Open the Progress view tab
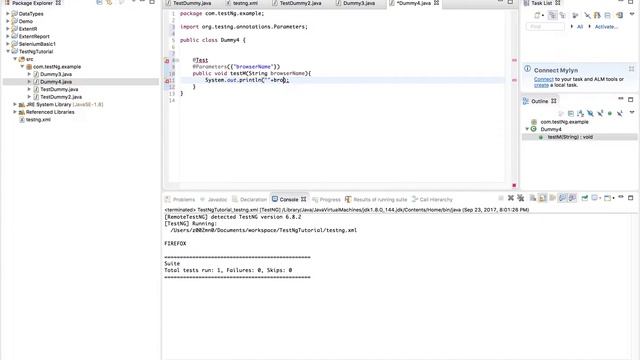Viewport: 640px width, 360px height. click(x=326, y=200)
